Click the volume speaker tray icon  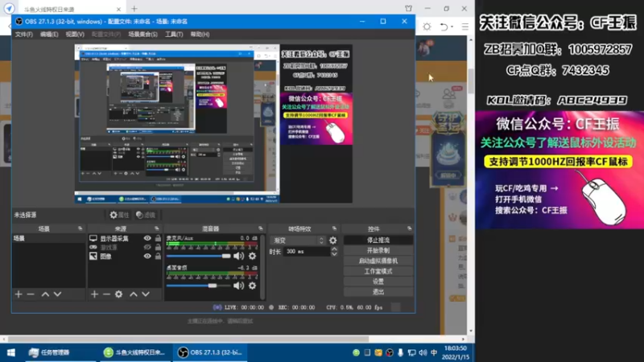click(423, 352)
